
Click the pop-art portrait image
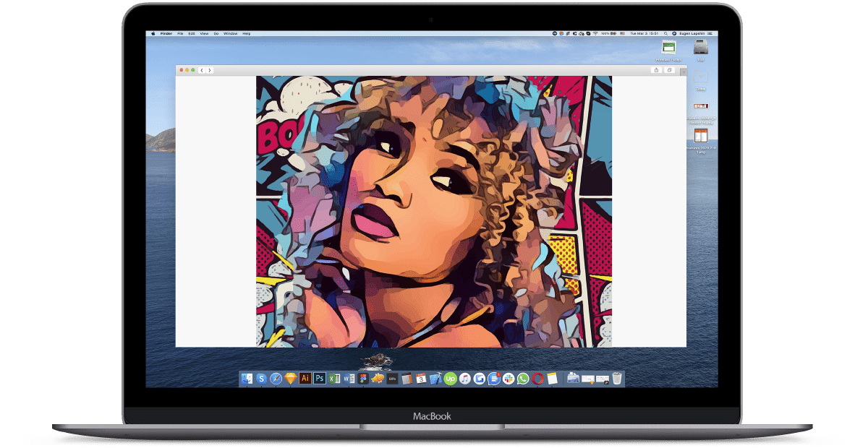point(434,211)
